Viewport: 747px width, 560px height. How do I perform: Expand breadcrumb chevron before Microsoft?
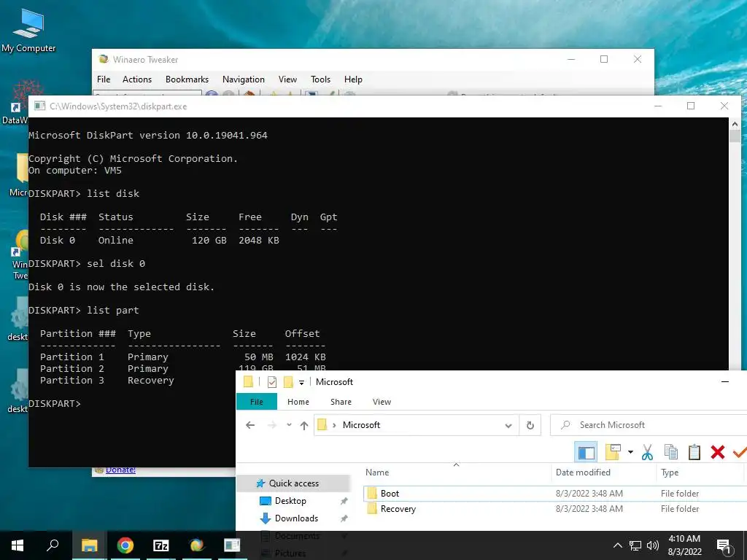[334, 425]
